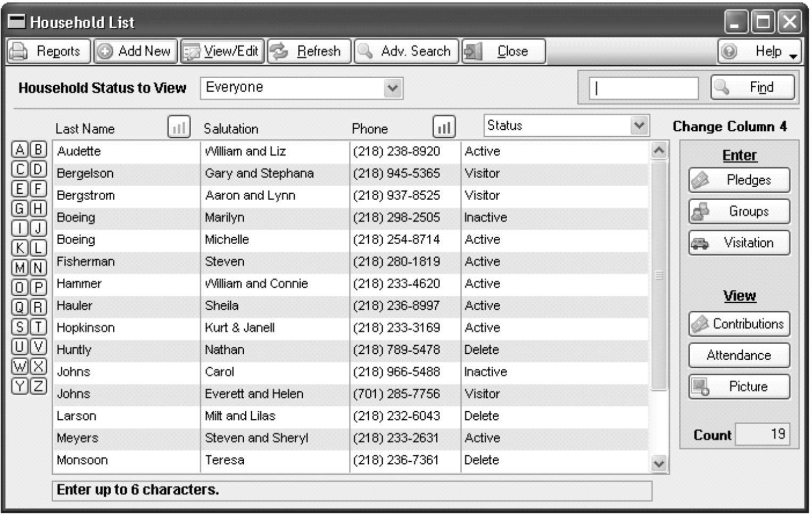Click the Reports printer icon

tap(19, 52)
